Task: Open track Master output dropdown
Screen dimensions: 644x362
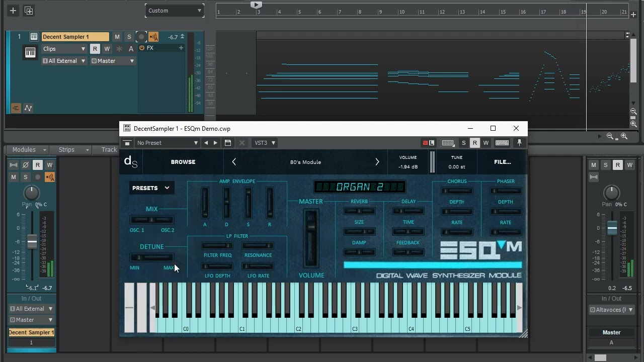Action: coord(113,61)
